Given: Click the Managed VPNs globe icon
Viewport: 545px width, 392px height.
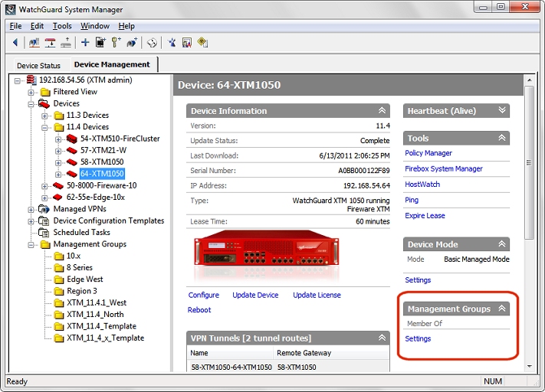Looking at the screenshot, I should coord(44,209).
